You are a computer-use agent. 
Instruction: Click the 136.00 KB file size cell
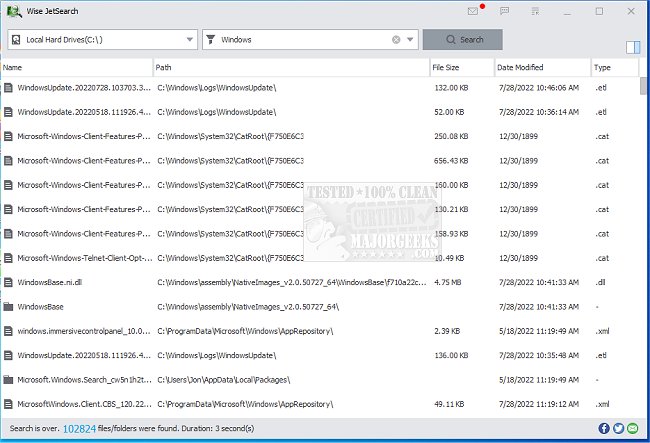pos(451,356)
